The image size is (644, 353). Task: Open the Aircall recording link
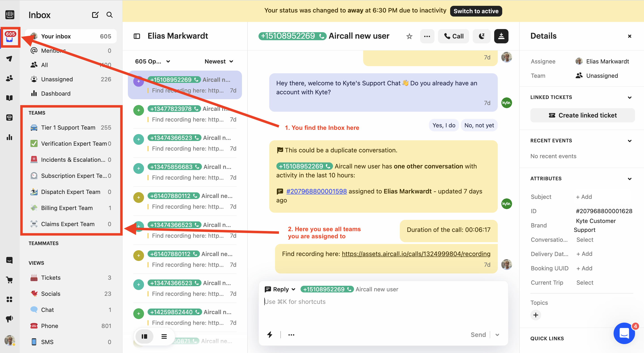point(416,254)
